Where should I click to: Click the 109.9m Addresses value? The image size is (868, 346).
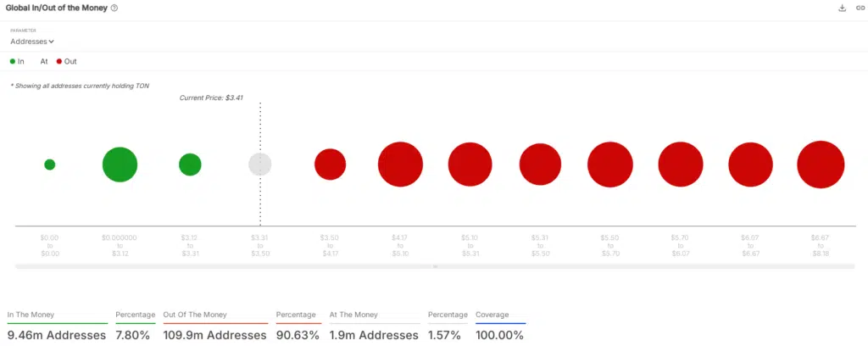214,335
